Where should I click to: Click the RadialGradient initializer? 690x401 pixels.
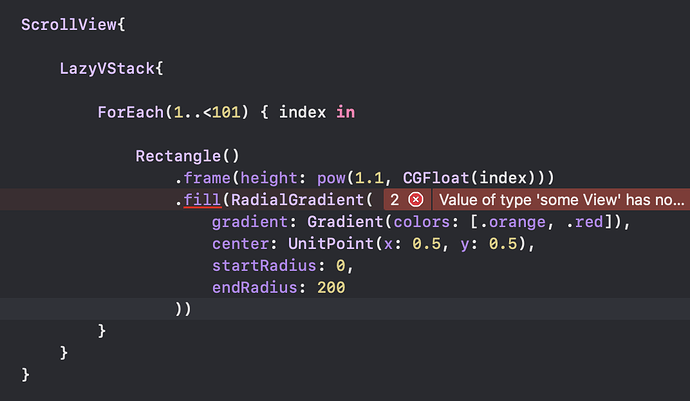(x=297, y=200)
